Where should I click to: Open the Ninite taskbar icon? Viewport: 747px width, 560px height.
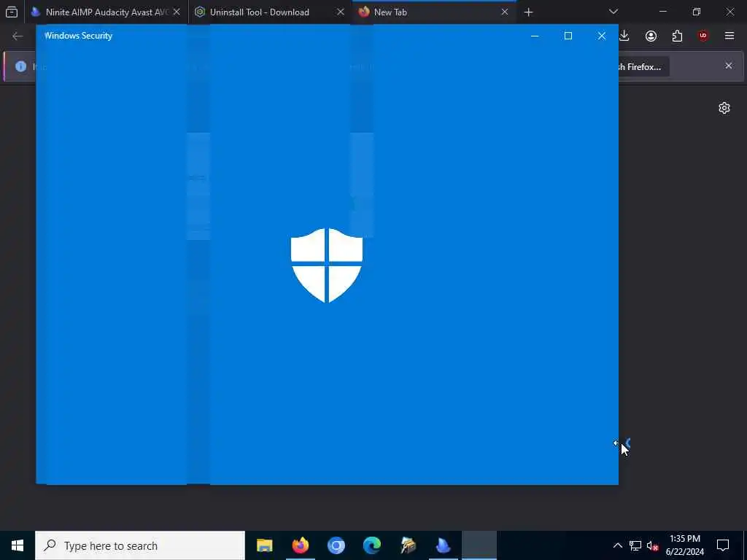click(444, 545)
